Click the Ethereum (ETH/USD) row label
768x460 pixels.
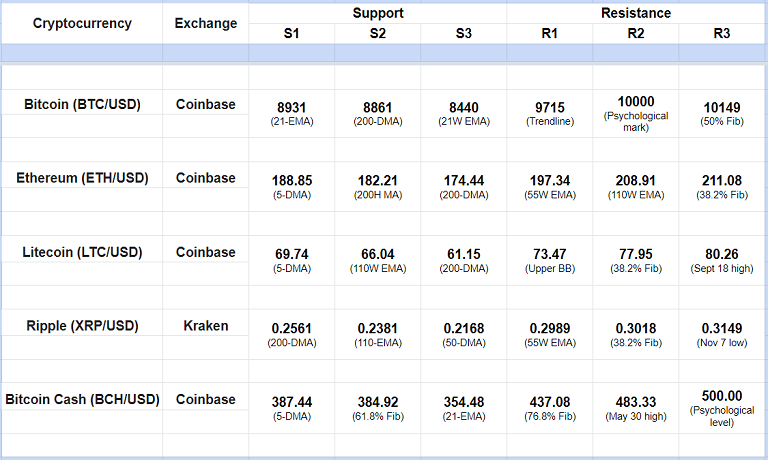click(81, 178)
